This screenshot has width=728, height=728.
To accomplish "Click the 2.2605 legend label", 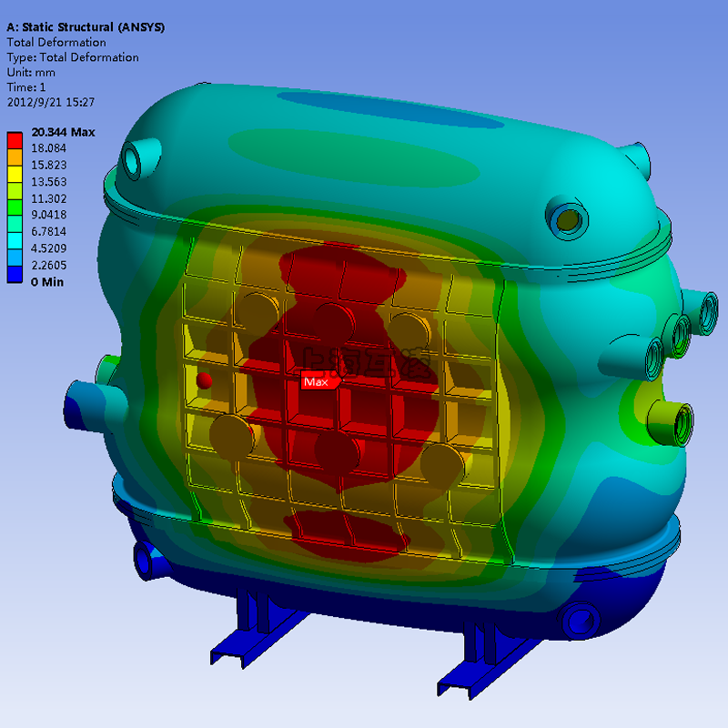I will pos(50,265).
